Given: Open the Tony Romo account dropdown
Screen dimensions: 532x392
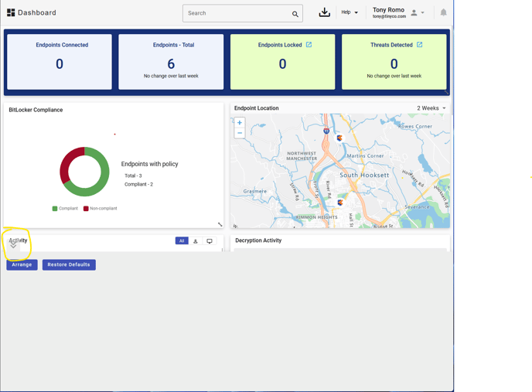Looking at the screenshot, I should [418, 12].
